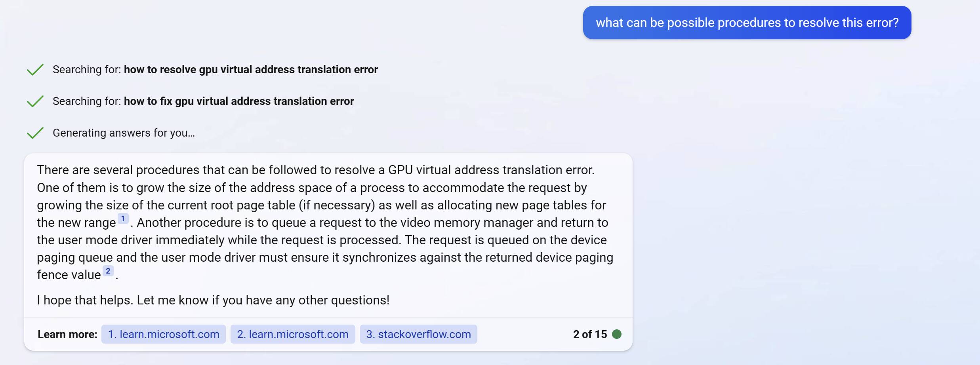Click the sentence about the video memory manager
980x365 pixels.
coord(372,223)
